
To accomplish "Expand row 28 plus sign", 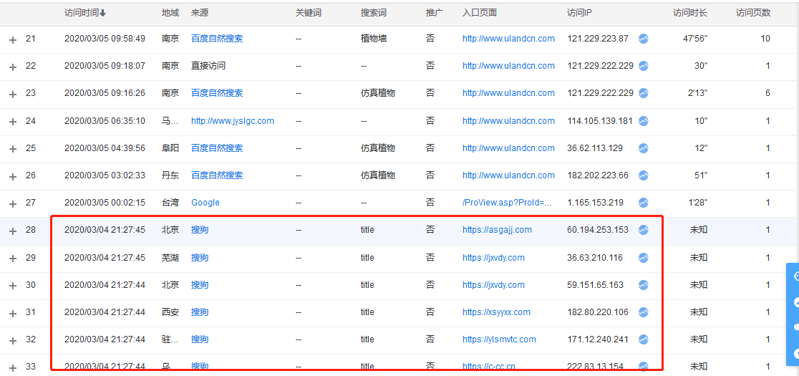I will (13, 231).
